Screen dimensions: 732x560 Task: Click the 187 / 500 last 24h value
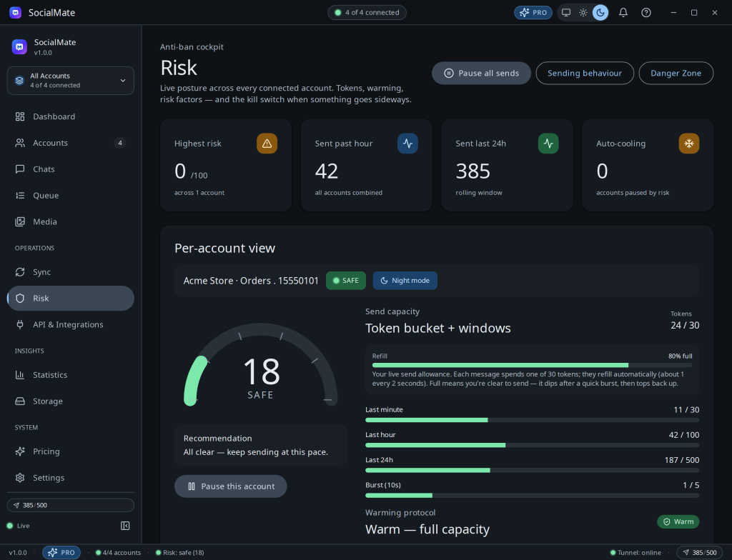tap(681, 460)
